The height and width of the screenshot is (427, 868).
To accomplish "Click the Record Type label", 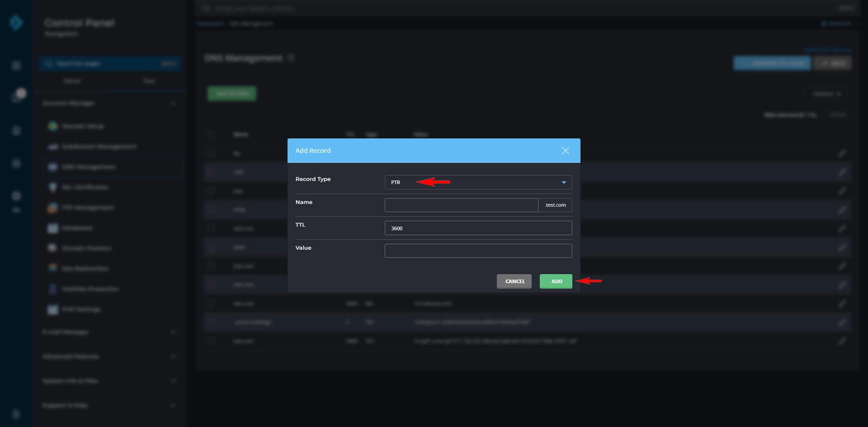I will point(313,179).
